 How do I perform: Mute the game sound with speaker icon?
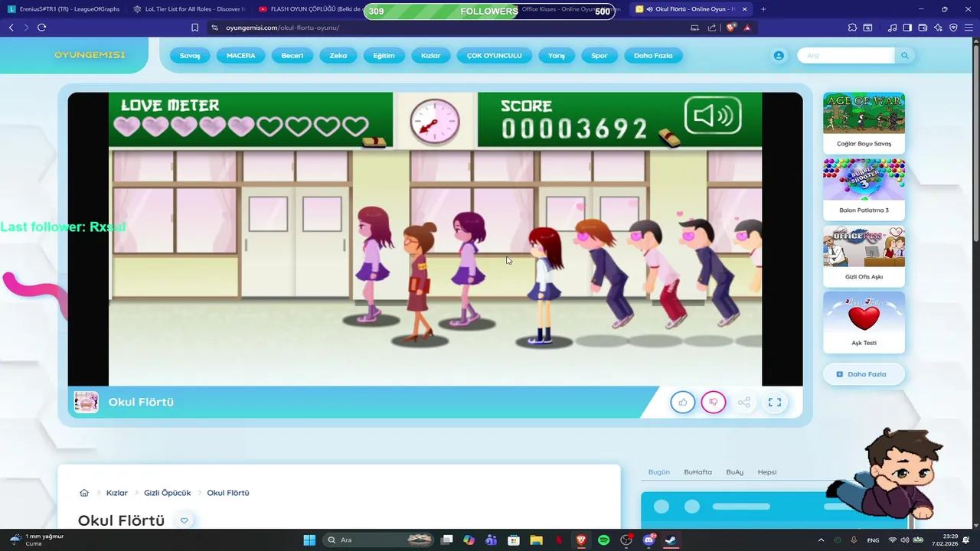(x=713, y=116)
